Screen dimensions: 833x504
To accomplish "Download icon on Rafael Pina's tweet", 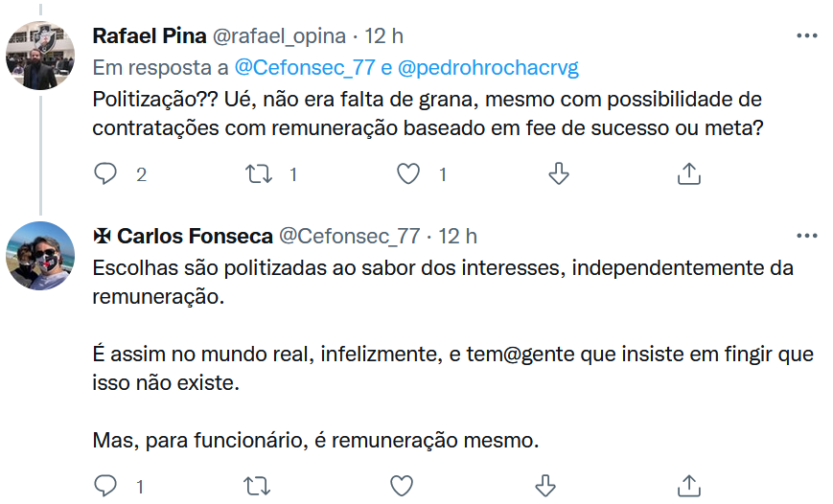I will coord(558,174).
